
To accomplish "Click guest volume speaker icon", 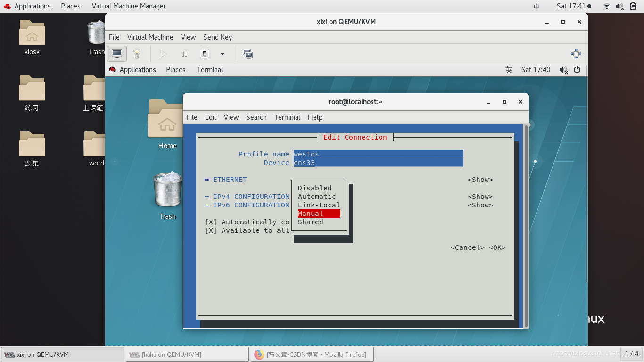I will coord(563,70).
